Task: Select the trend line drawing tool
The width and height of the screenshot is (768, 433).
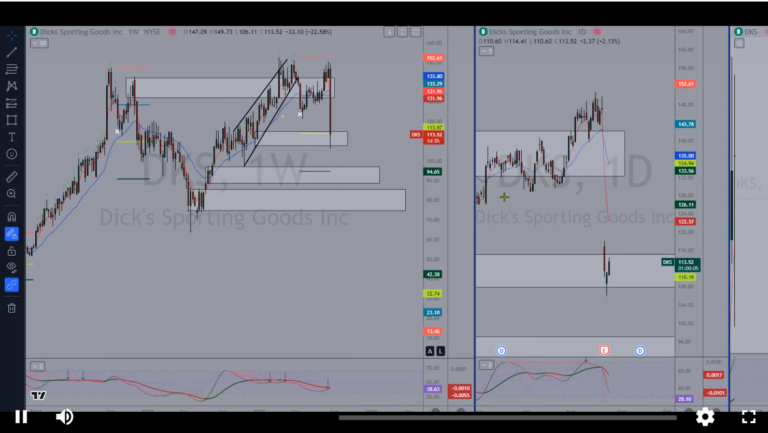Action: tap(12, 51)
